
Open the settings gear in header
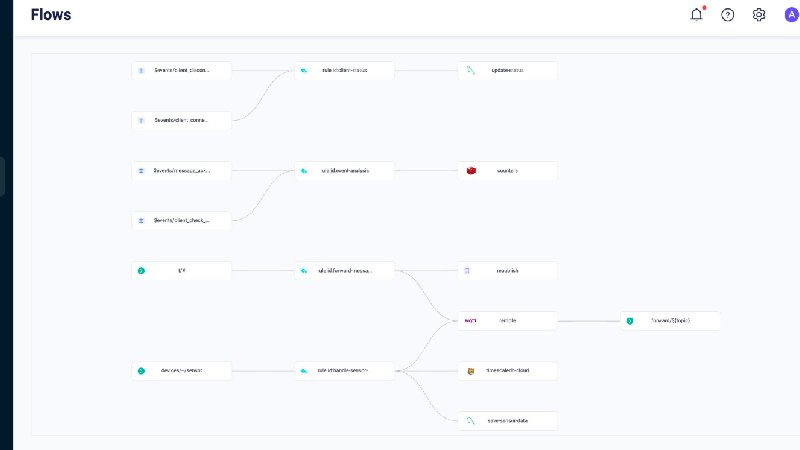click(759, 15)
